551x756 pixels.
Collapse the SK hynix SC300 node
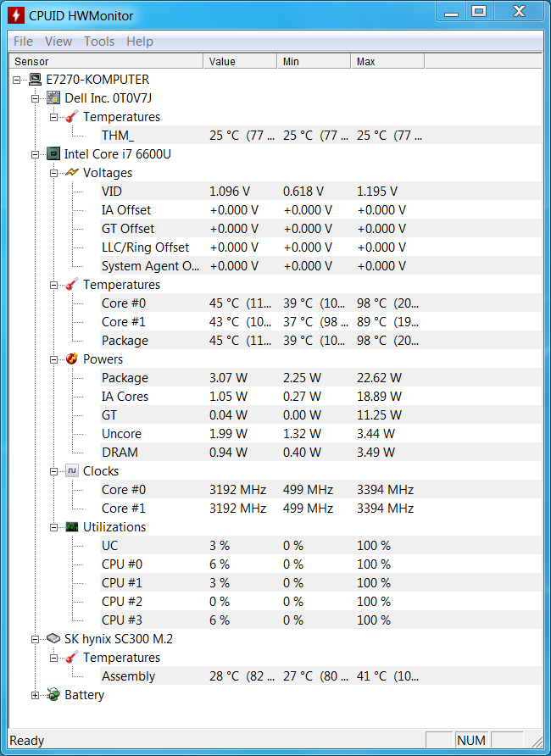pyautogui.click(x=36, y=639)
